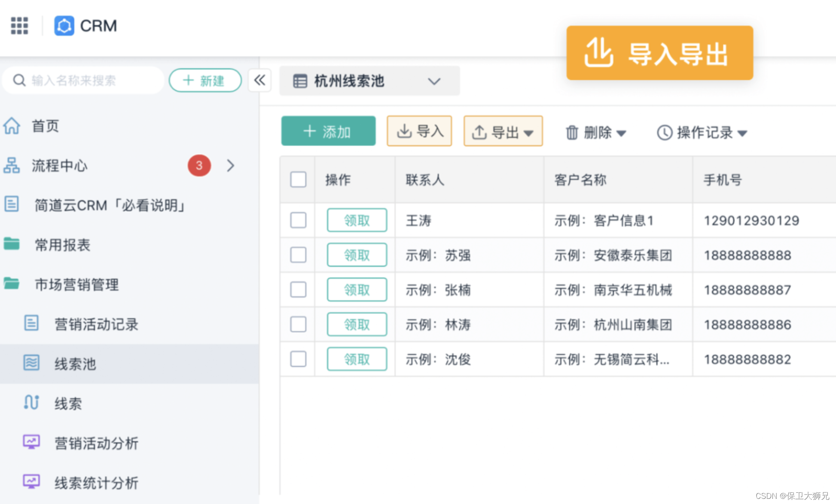Click the 营销活动分析 chart icon

(31, 442)
